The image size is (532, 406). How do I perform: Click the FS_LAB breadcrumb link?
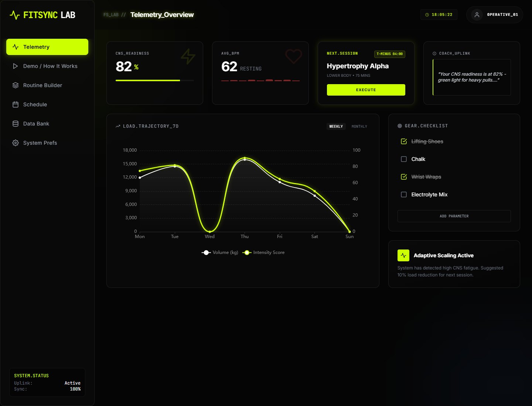tap(111, 15)
